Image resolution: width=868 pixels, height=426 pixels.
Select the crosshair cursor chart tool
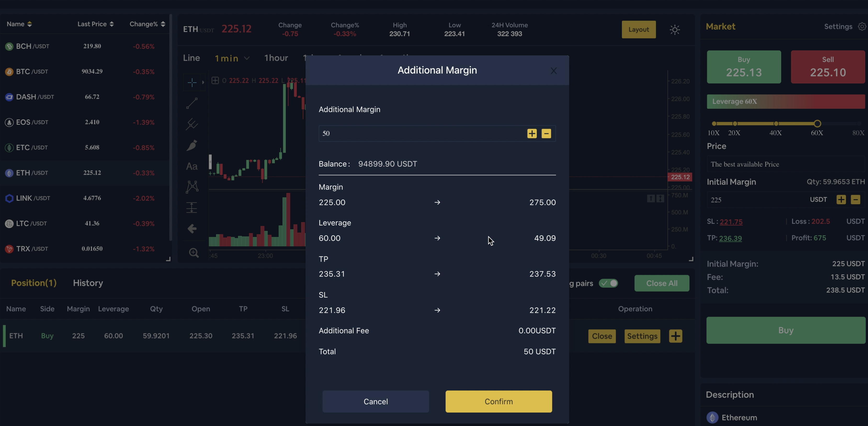pyautogui.click(x=192, y=82)
